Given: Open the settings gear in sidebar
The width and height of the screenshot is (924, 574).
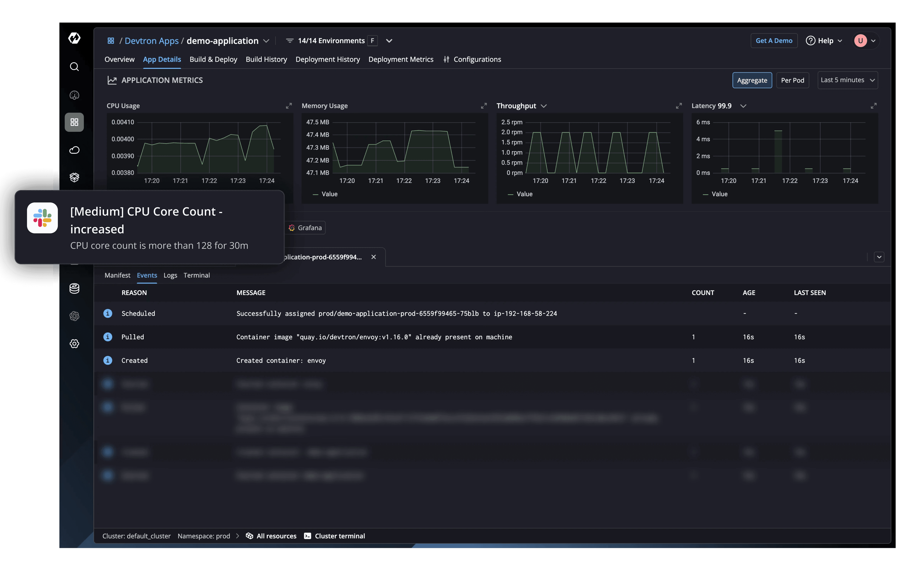Looking at the screenshot, I should [x=74, y=344].
